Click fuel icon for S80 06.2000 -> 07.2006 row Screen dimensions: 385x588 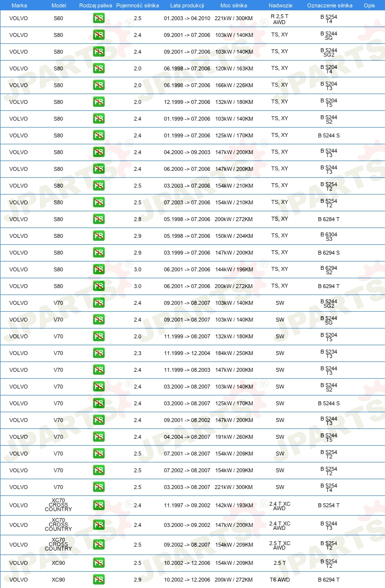click(99, 169)
